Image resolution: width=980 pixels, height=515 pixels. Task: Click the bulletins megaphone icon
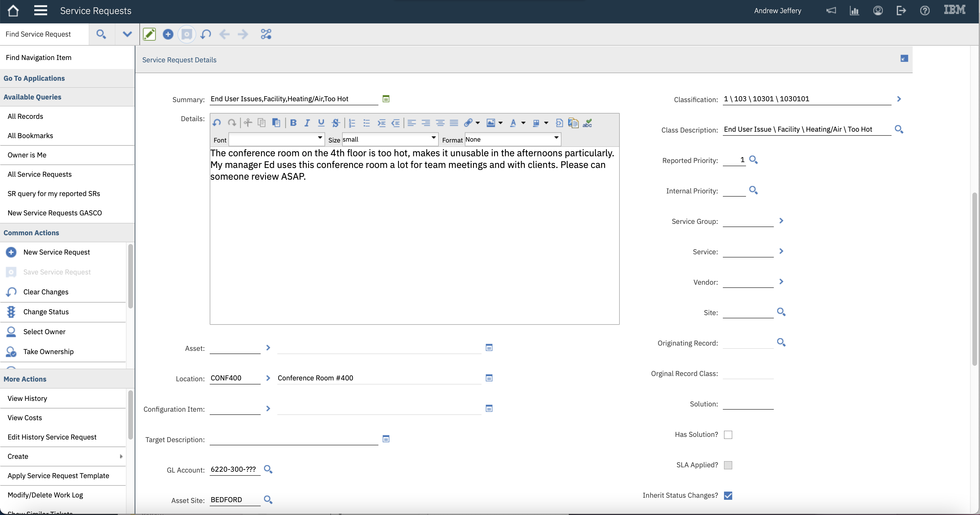pos(831,11)
